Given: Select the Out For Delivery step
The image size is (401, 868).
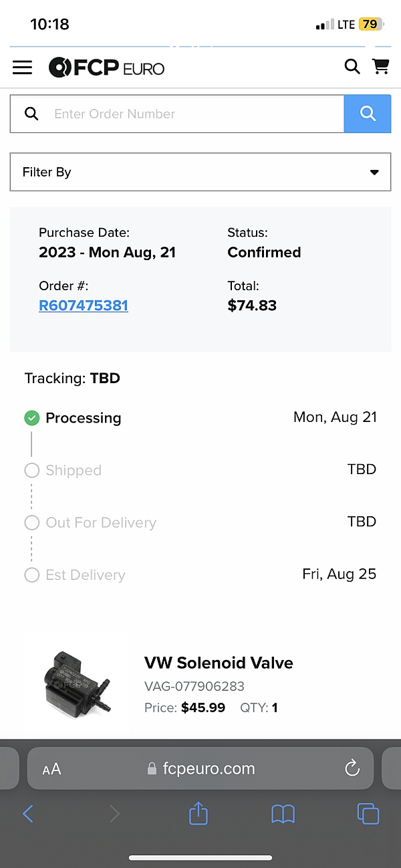Looking at the screenshot, I should tap(100, 522).
